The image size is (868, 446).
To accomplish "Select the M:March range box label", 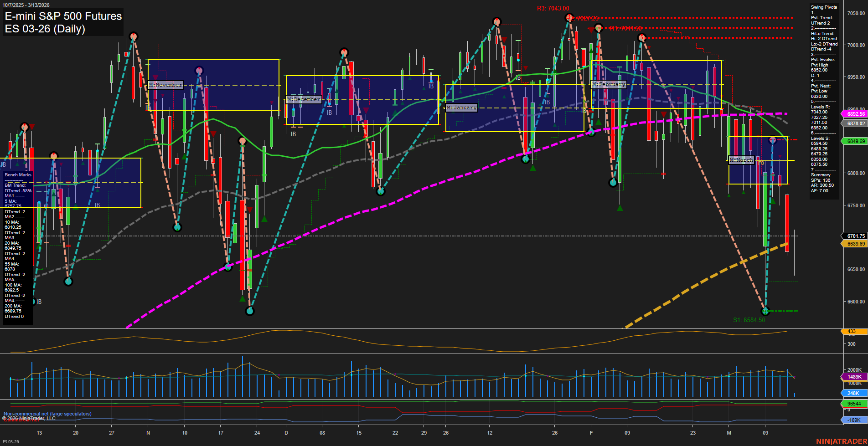I will pos(742,159).
